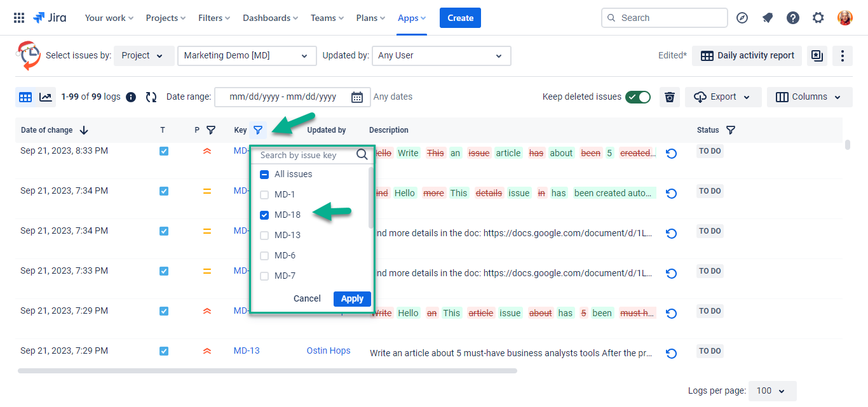This screenshot has width=868, height=407.
Task: Click the trash delete icon
Action: (670, 97)
